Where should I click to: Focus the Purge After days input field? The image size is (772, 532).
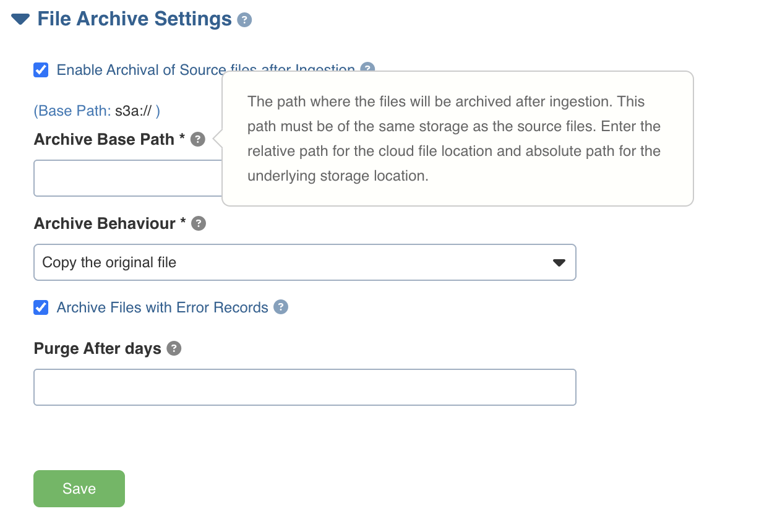[x=304, y=387]
